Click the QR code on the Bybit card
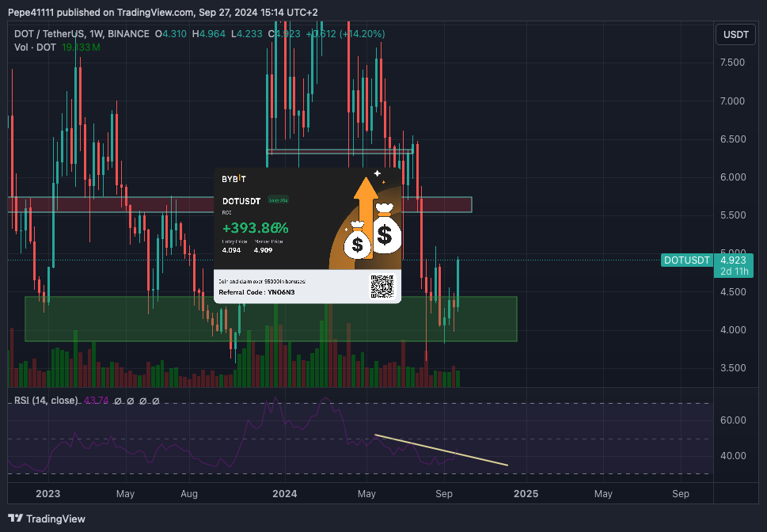The width and height of the screenshot is (767, 532). [382, 286]
